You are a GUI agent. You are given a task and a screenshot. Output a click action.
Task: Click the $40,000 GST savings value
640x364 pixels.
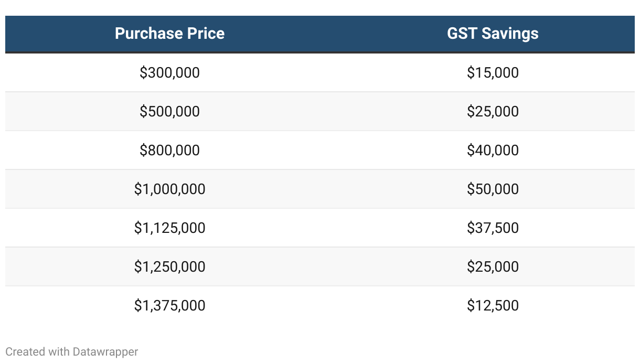coord(493,150)
